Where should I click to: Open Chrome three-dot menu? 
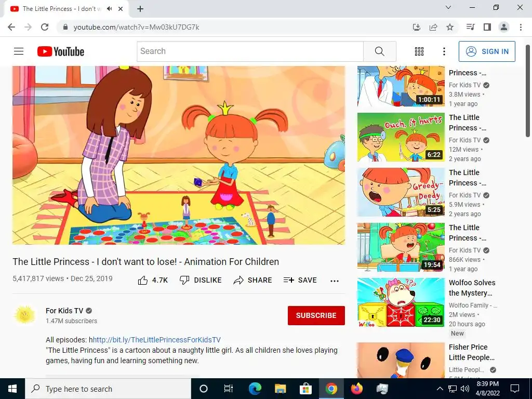521,27
